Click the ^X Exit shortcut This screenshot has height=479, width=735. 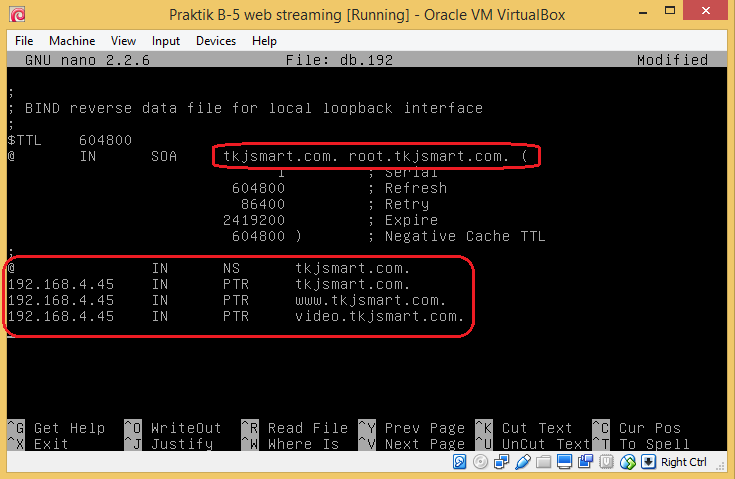38,444
